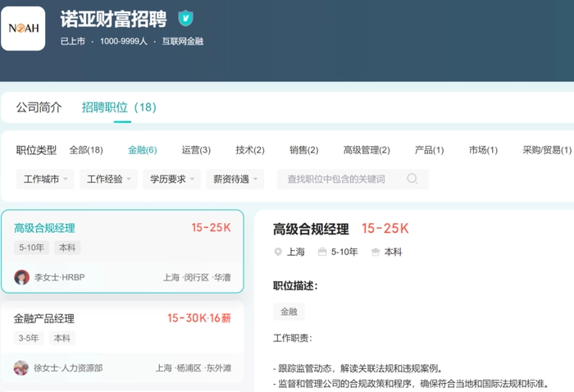Click recruiter 李女士 avatar
The width and height of the screenshot is (574, 392).
click(x=22, y=277)
